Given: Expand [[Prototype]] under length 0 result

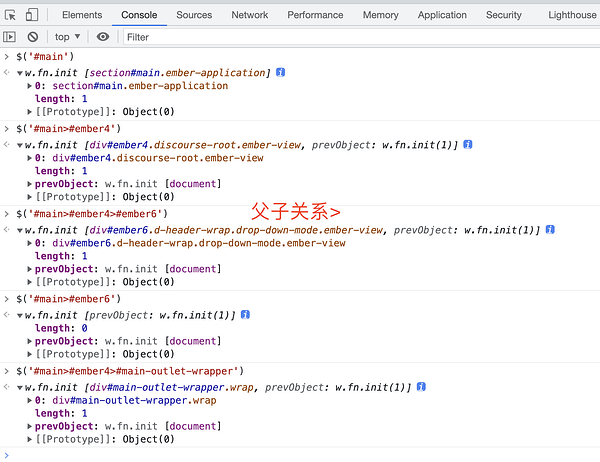Looking at the screenshot, I should click(29, 354).
